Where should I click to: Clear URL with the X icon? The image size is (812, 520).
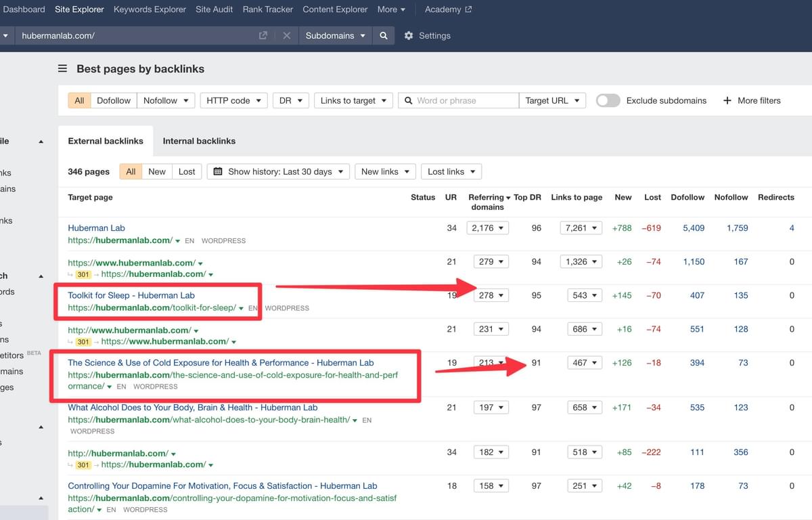point(287,36)
